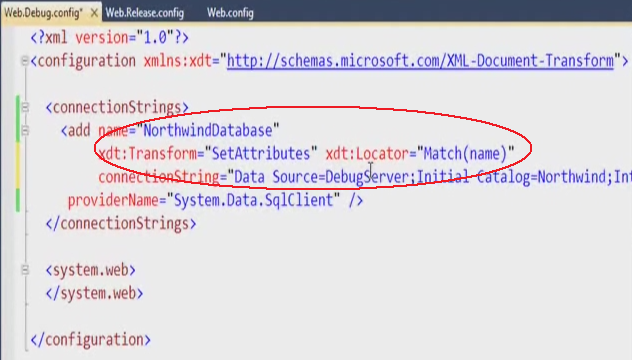Switch to the Web.config tab
Screen dimensions: 635x360
tap(230, 13)
